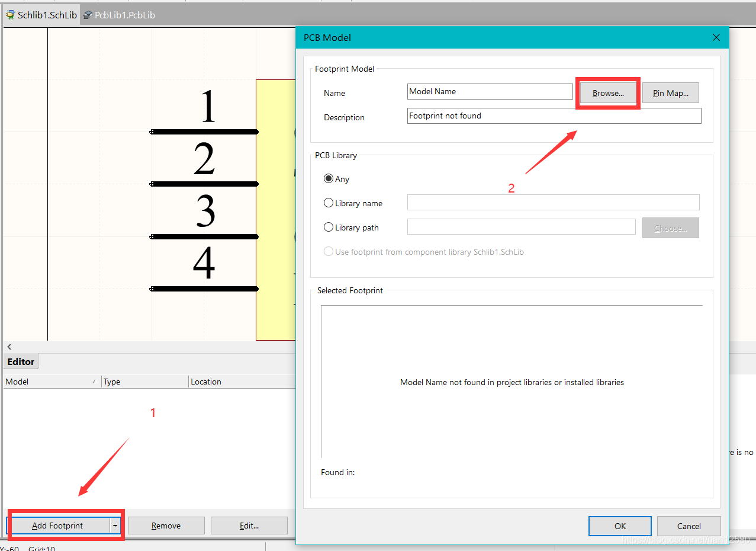Select pin 3 of the schematic symbol
This screenshot has width=756, height=551.
[204, 236]
